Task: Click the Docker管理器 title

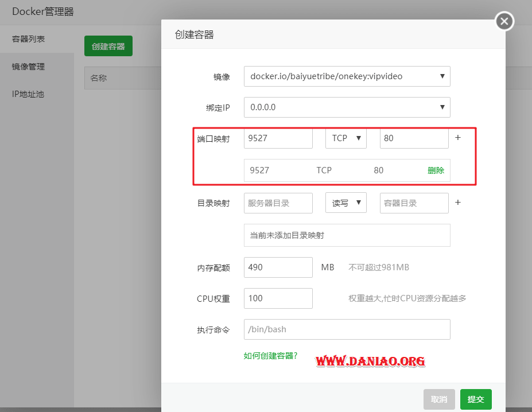Action: pyautogui.click(x=42, y=11)
